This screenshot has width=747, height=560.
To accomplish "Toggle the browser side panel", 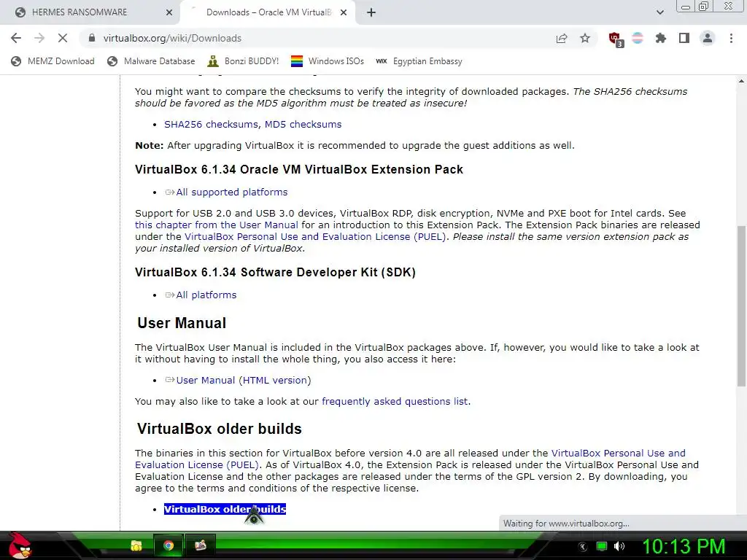I will (684, 38).
